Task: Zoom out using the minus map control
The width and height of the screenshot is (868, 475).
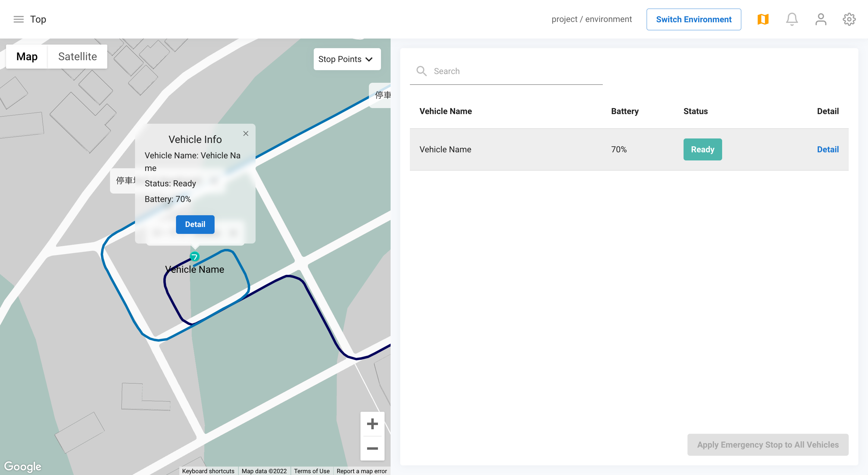Action: (x=372, y=448)
